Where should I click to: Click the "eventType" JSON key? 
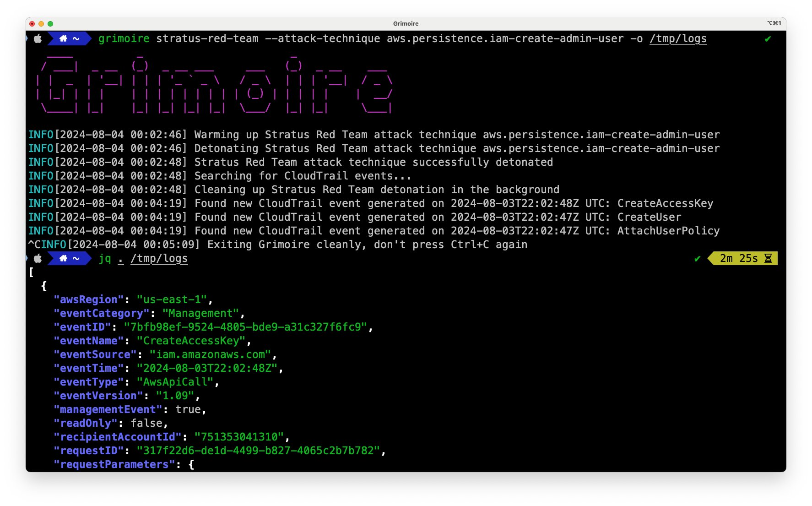[x=89, y=382]
